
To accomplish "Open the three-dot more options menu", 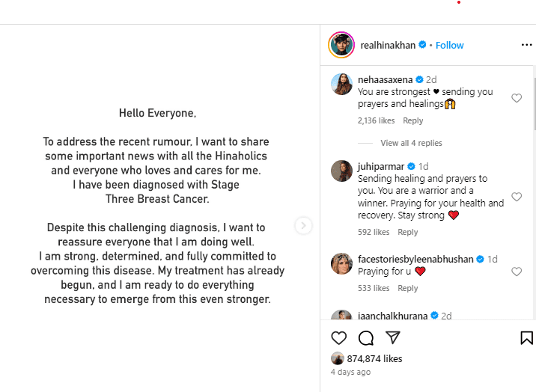I will [x=526, y=45].
